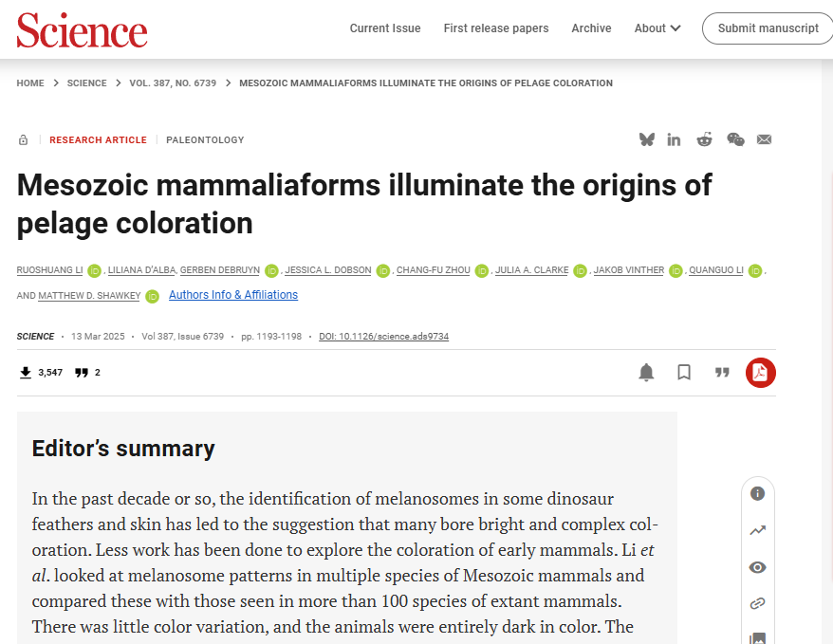Image resolution: width=833 pixels, height=644 pixels.
Task: Expand the About dropdown menu
Action: pyautogui.click(x=657, y=28)
